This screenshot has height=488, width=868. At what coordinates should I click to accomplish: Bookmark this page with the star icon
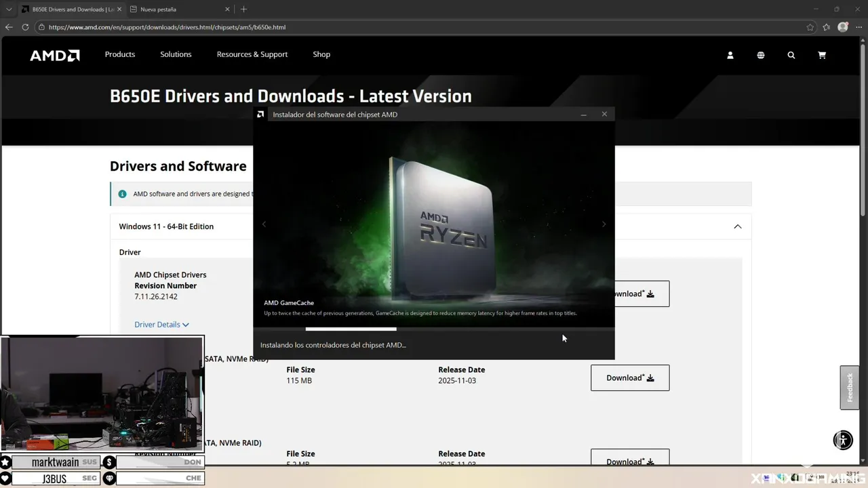coord(810,27)
